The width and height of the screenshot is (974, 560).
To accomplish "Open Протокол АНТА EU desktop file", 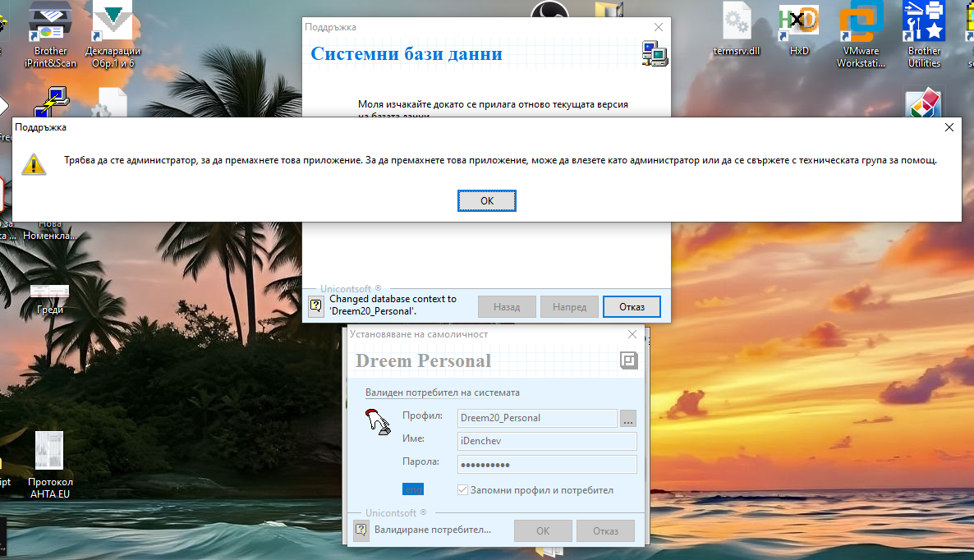I will click(50, 465).
